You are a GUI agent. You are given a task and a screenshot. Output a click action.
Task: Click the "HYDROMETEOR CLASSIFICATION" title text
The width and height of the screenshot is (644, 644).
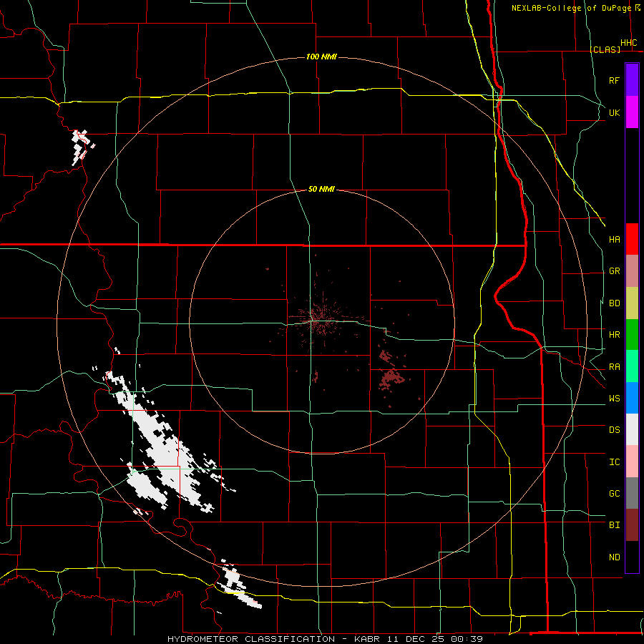pos(251,639)
